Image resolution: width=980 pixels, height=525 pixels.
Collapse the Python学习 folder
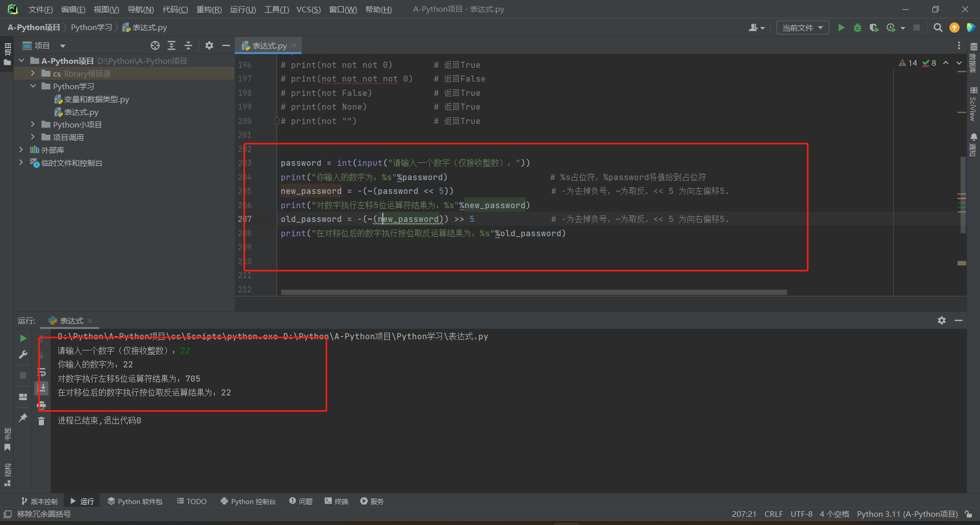point(33,86)
